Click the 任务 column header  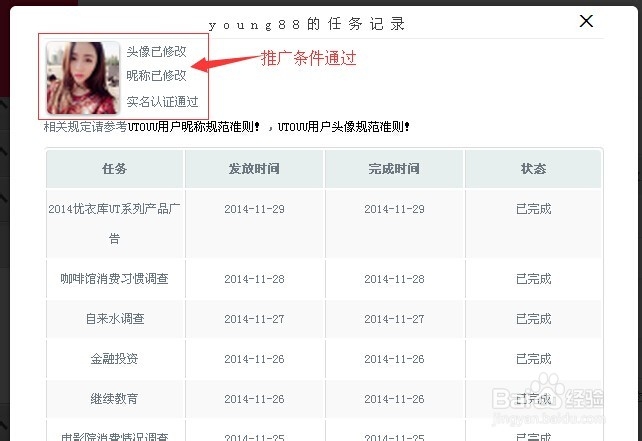115,169
